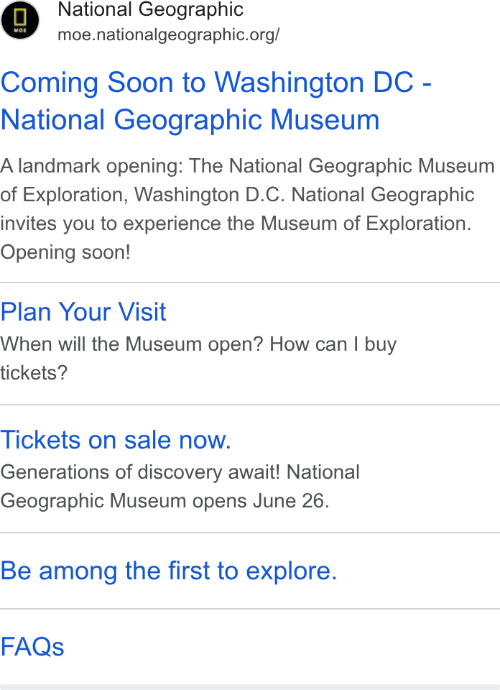Click the National Geographic MOE favicon logo
The height and width of the screenshot is (690, 500).
point(20,20)
